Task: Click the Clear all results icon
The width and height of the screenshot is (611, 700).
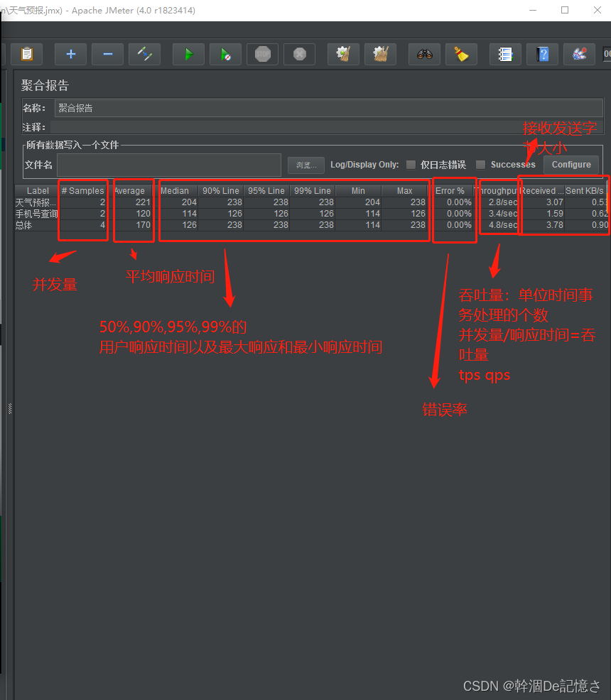Action: coord(380,55)
